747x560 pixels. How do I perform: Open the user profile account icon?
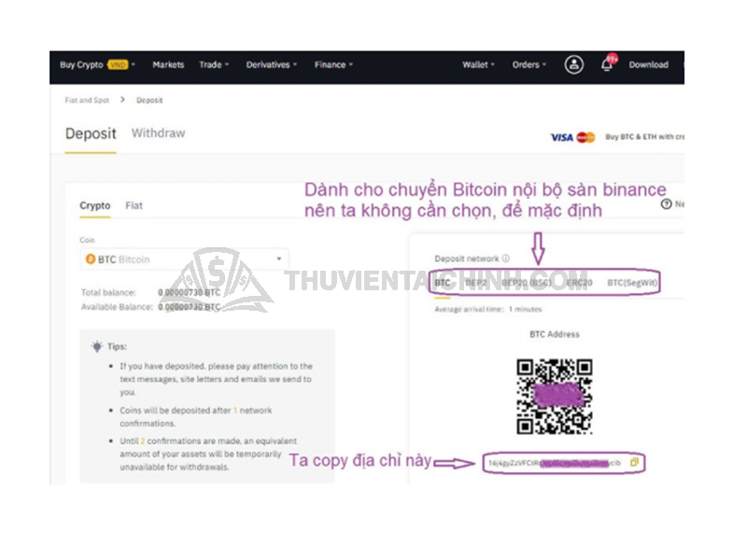[574, 64]
